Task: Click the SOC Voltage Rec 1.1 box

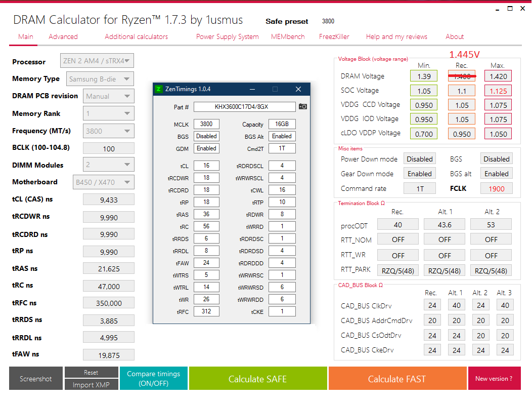Action: click(x=461, y=91)
